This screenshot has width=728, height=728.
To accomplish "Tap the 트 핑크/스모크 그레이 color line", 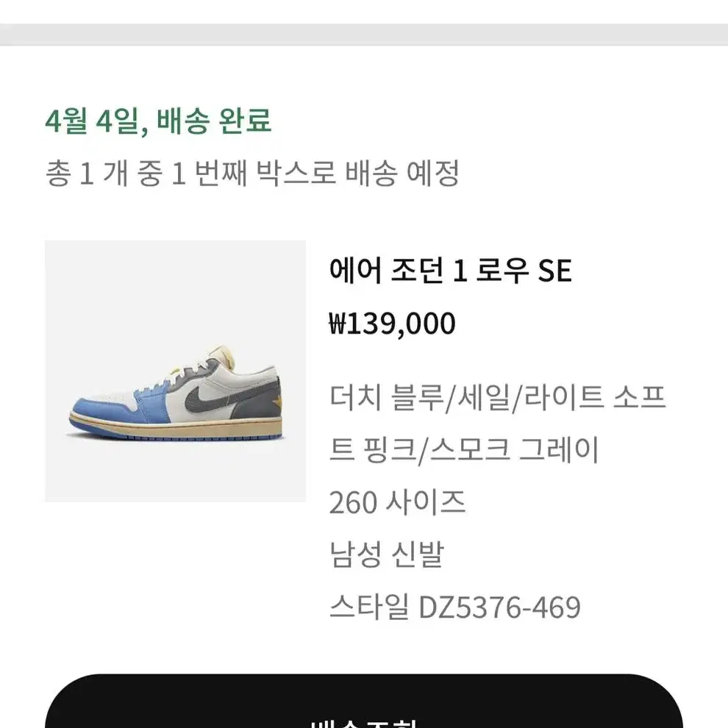I will click(x=464, y=449).
